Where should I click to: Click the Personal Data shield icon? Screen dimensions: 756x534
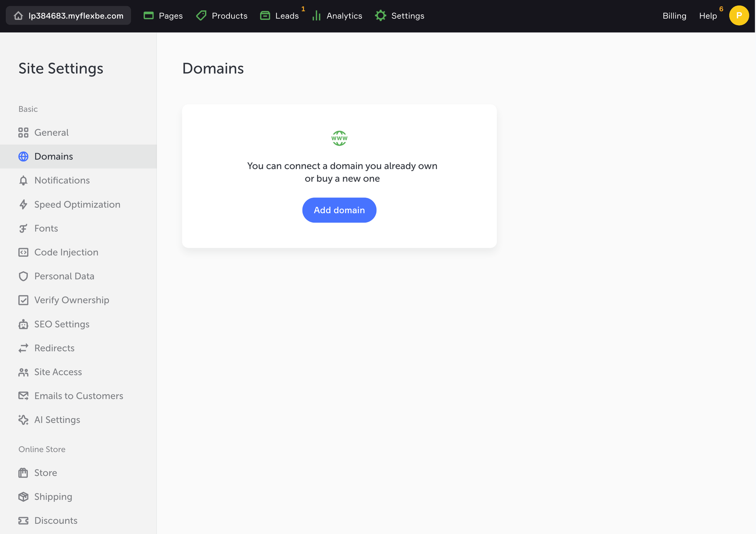point(23,276)
